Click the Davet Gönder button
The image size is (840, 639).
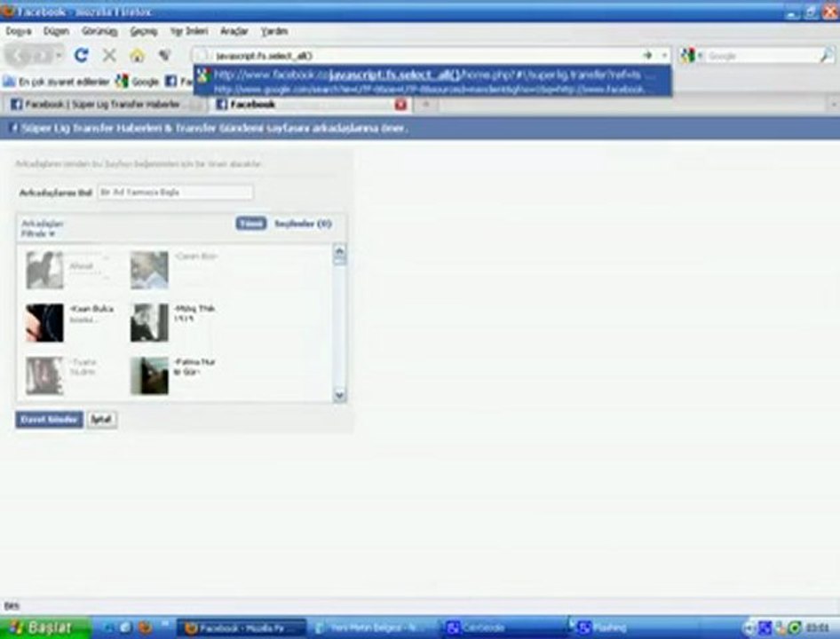point(50,420)
